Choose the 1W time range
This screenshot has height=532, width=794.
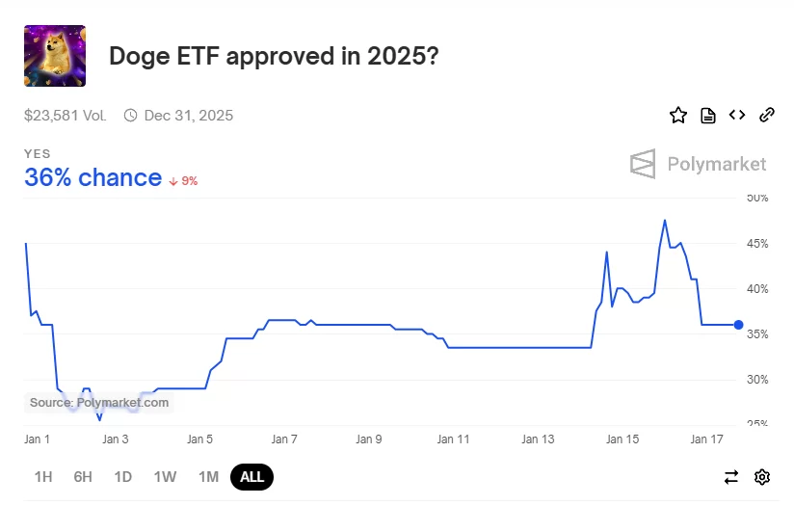[x=165, y=477]
